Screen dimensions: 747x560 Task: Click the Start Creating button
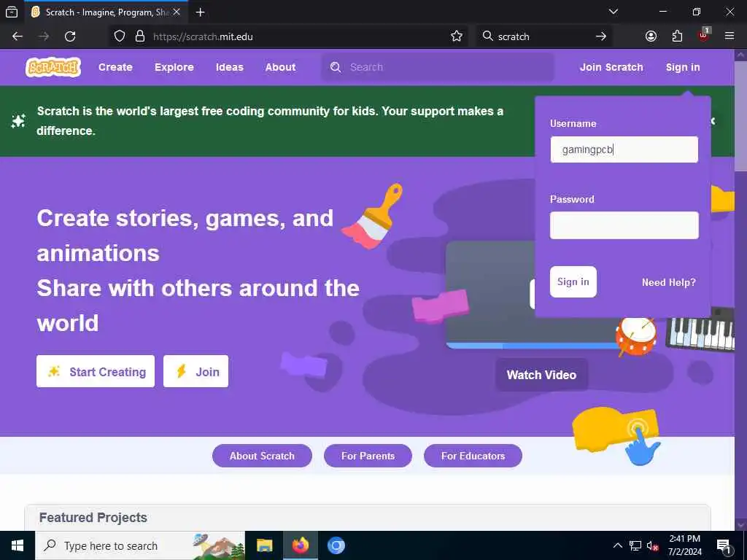pos(96,371)
